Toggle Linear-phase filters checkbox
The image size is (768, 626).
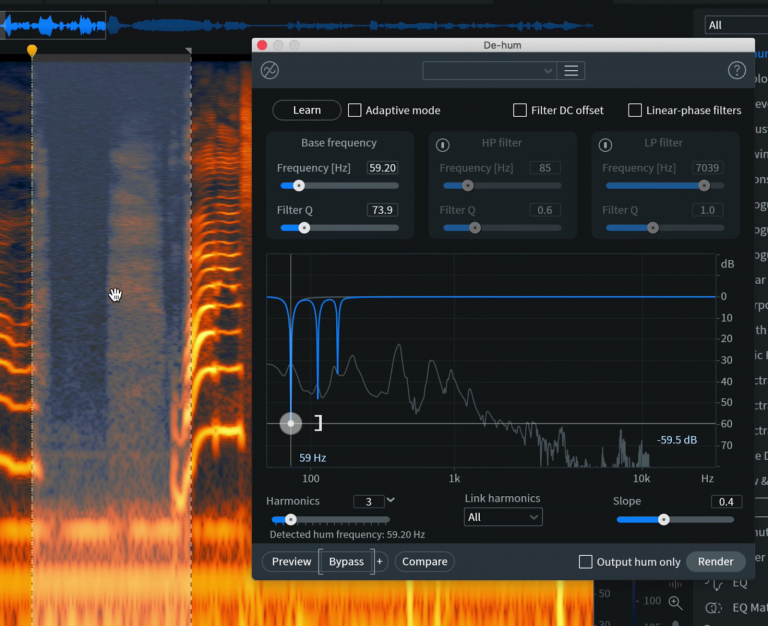pos(635,110)
